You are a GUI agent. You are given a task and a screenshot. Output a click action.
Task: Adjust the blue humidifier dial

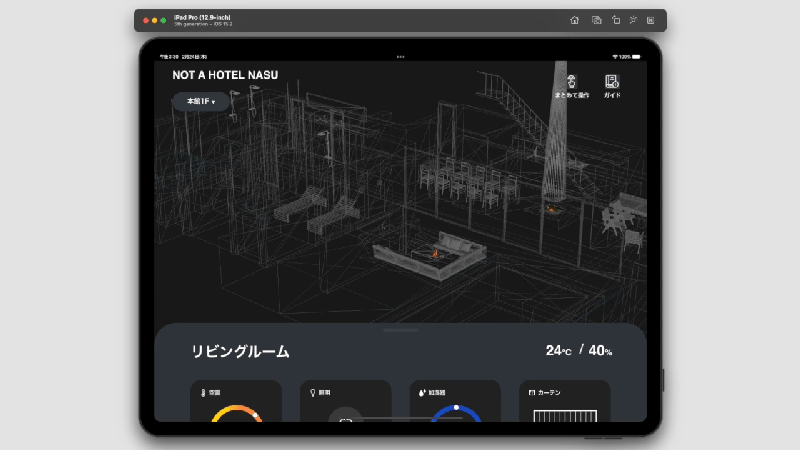click(456, 413)
